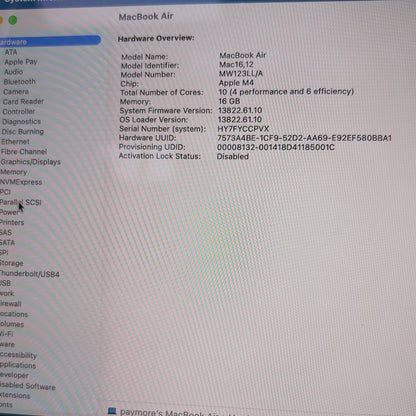The height and width of the screenshot is (416, 416).
Task: Select Fibre Channel in sidebar
Action: click(24, 152)
